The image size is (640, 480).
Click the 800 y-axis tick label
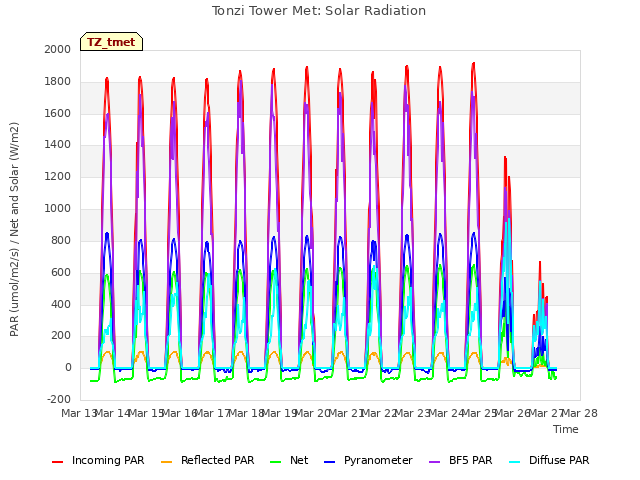pyautogui.click(x=61, y=240)
